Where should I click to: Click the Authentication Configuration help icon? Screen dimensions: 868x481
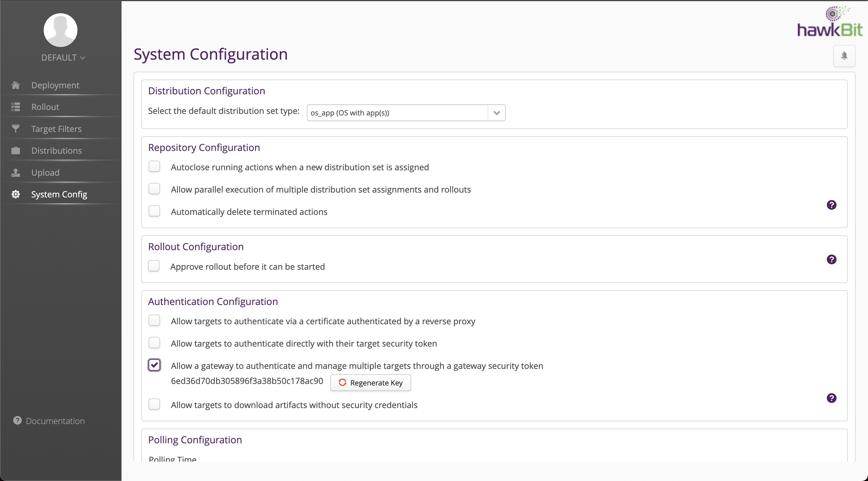click(x=831, y=398)
